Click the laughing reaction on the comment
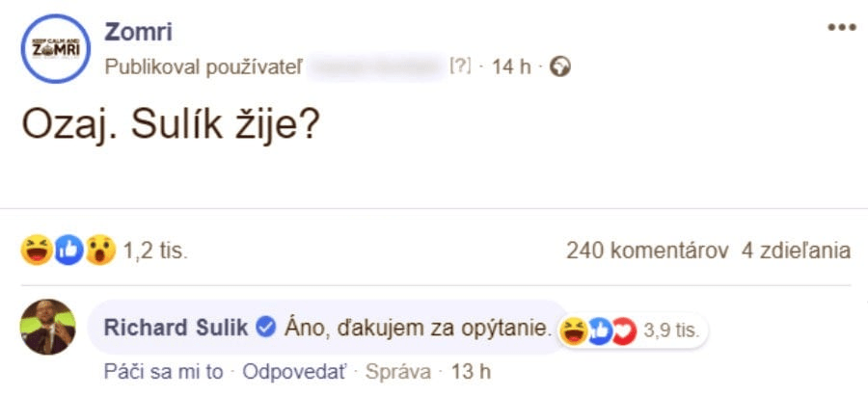This screenshot has height=397, width=868. point(575,331)
